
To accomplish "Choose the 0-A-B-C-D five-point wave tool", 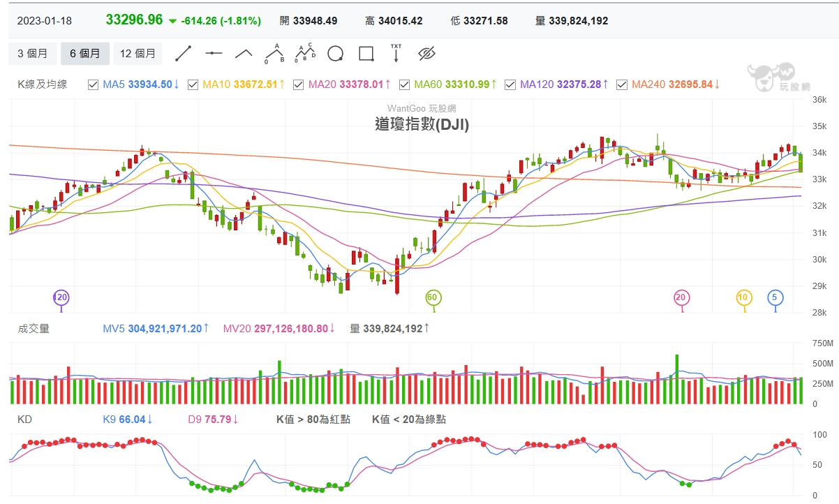I will pyautogui.click(x=305, y=53).
